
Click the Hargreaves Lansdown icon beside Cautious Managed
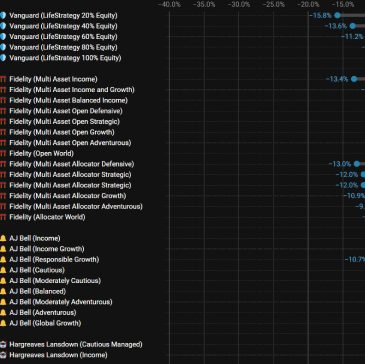pyautogui.click(x=3, y=345)
